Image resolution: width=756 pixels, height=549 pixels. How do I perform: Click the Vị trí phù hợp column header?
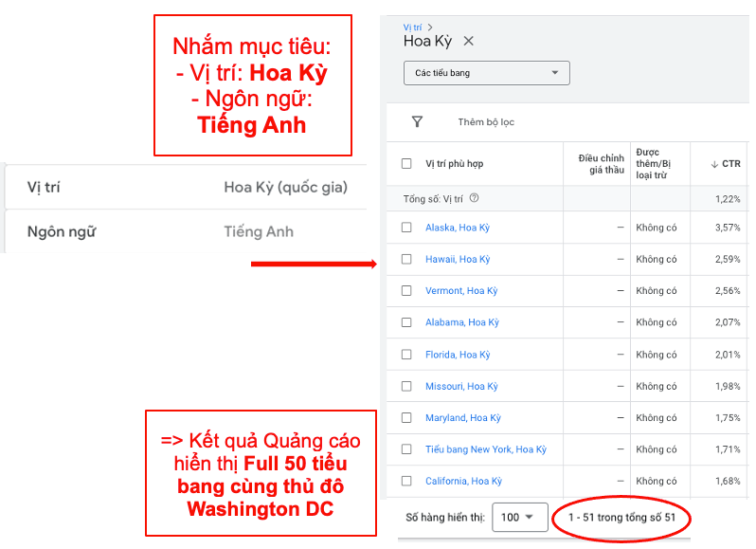(454, 164)
